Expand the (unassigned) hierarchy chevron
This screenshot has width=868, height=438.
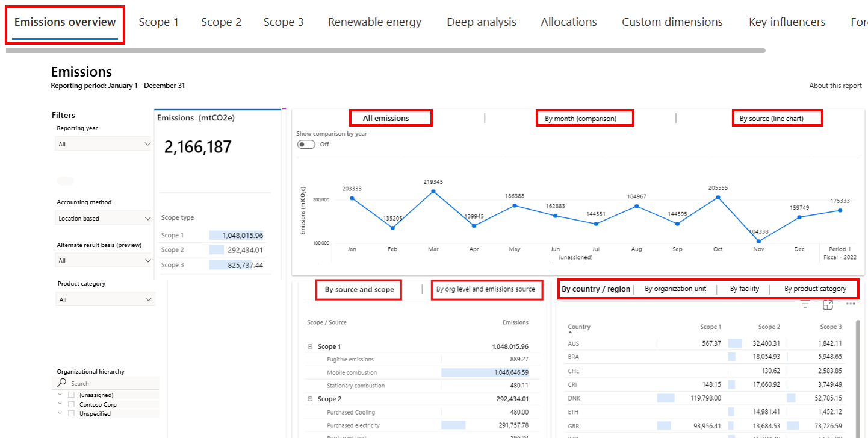pos(60,395)
